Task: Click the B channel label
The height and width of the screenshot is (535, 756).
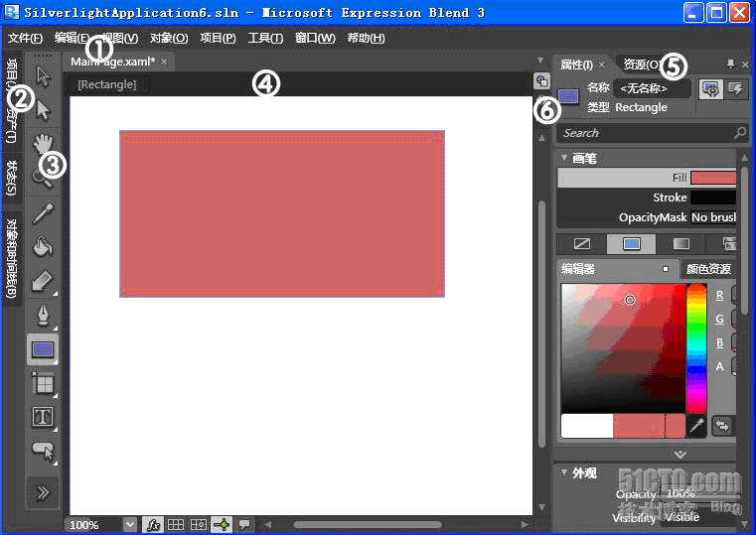Action: click(719, 342)
